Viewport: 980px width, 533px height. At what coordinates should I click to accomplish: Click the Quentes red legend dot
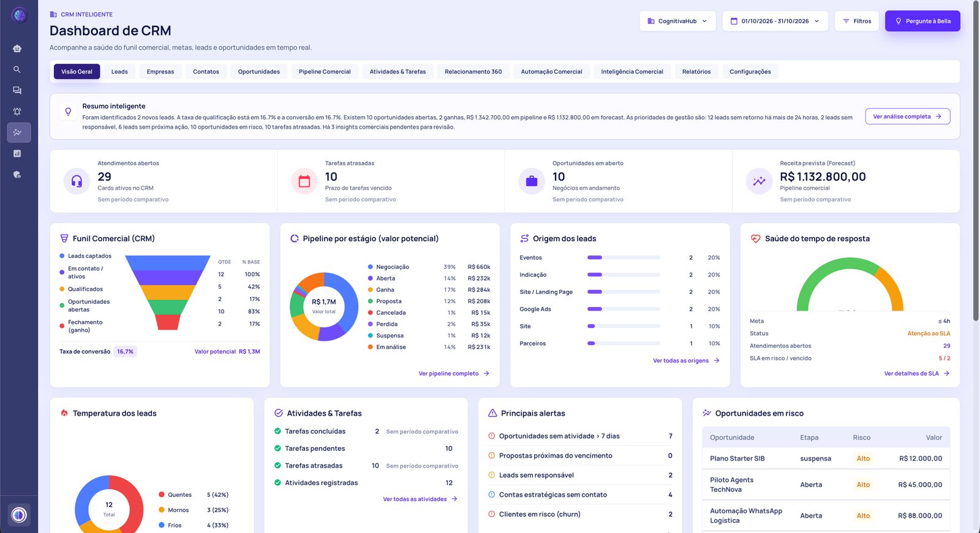162,495
